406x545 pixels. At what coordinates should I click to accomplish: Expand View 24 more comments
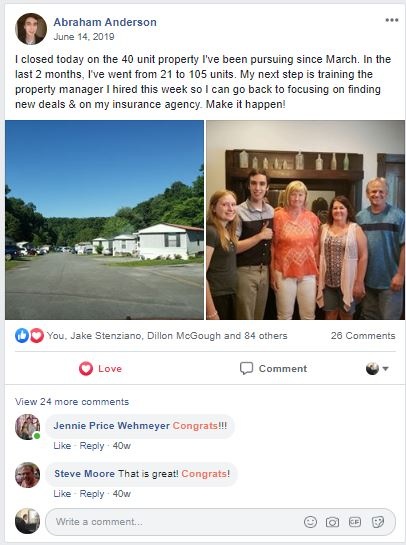pos(72,401)
